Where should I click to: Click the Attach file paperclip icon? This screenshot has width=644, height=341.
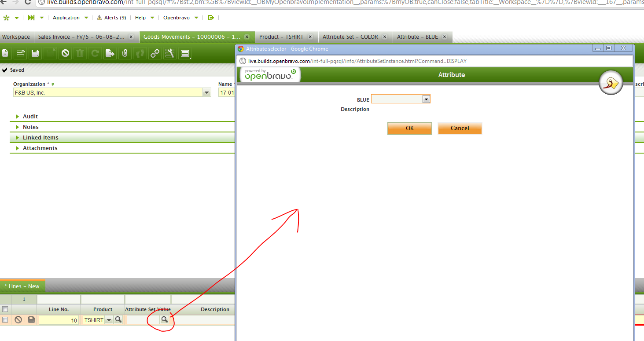125,54
